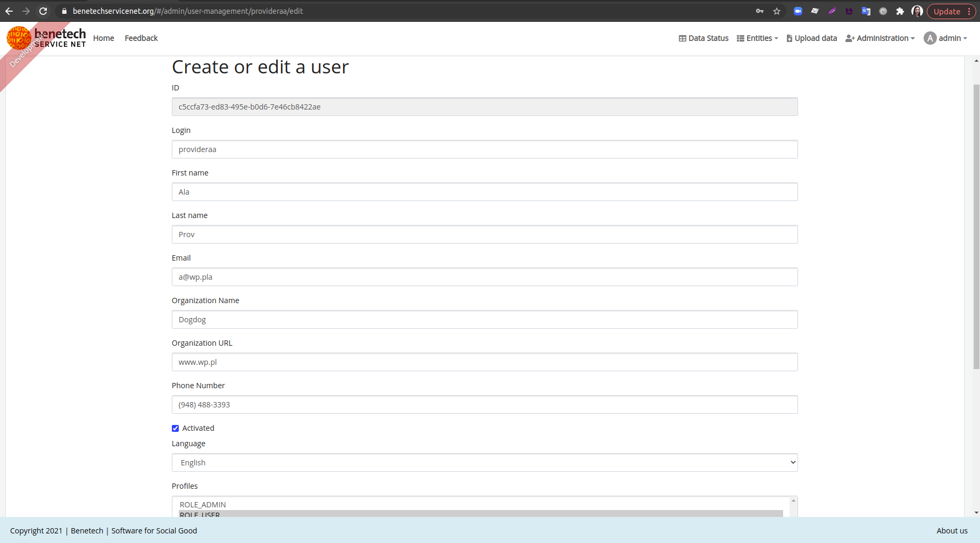Open the About us link
The width and height of the screenshot is (980, 543).
coord(952,530)
